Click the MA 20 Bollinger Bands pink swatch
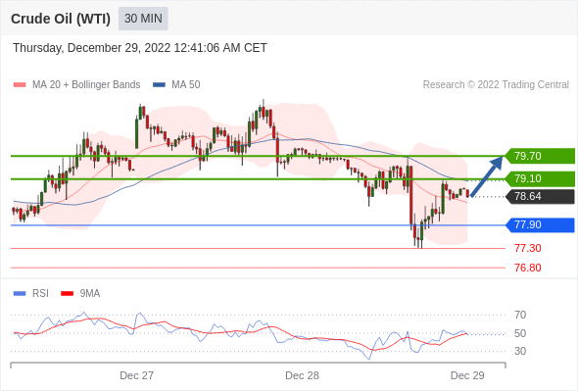The height and width of the screenshot is (392, 578). point(20,85)
